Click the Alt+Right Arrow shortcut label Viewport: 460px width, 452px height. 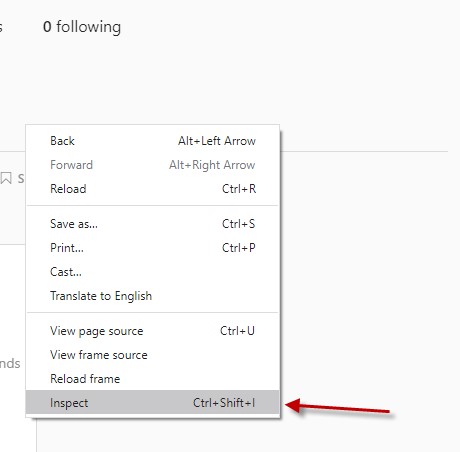[212, 165]
